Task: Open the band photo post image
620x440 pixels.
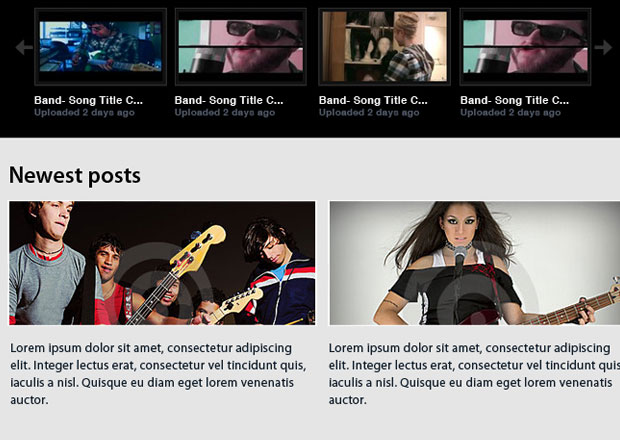Action: click(x=163, y=263)
